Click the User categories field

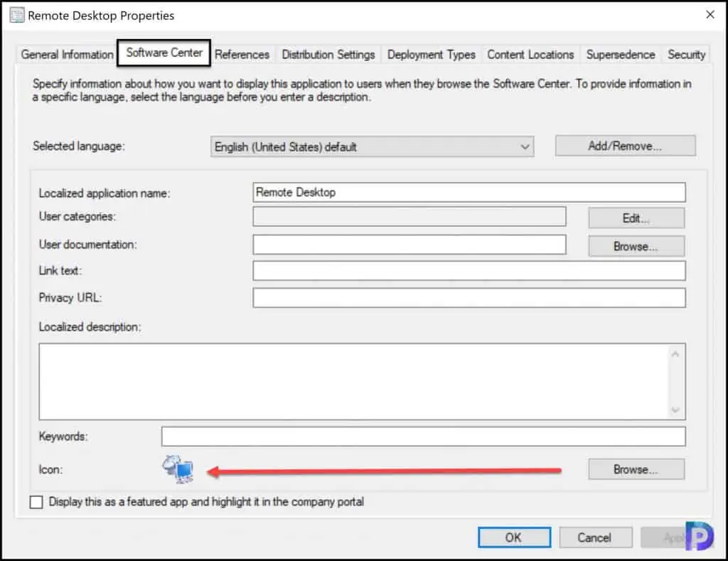409,217
